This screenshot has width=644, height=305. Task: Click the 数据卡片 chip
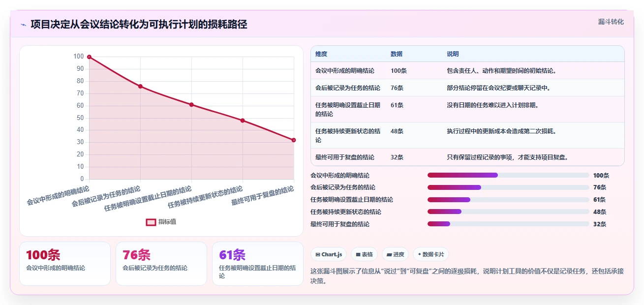[x=431, y=254]
